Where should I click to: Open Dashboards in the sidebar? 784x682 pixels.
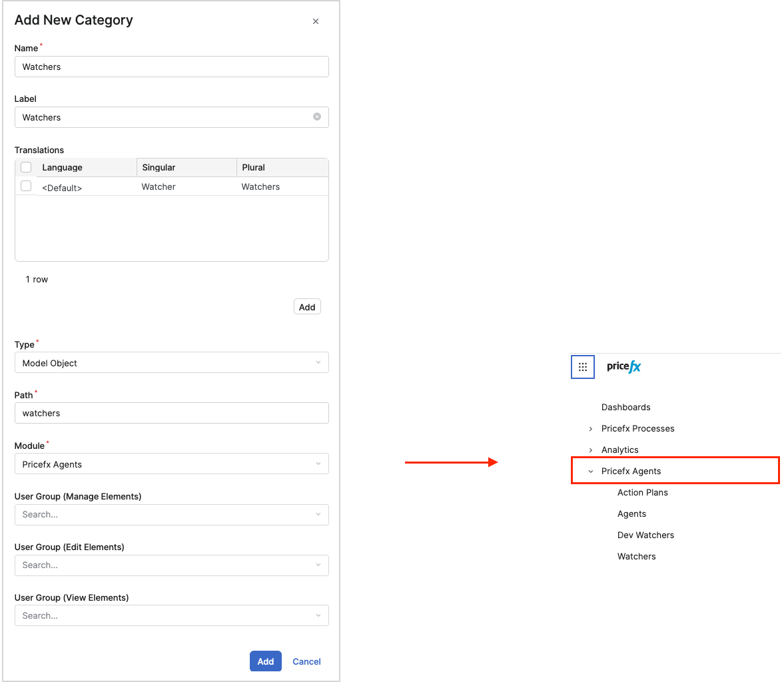[625, 407]
